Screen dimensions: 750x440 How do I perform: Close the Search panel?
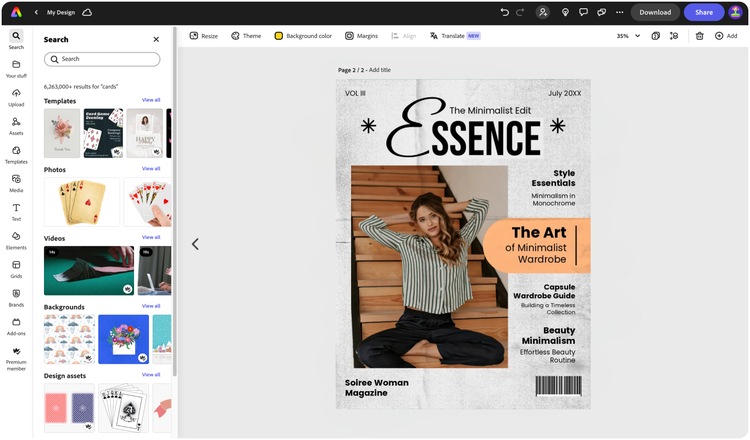156,39
